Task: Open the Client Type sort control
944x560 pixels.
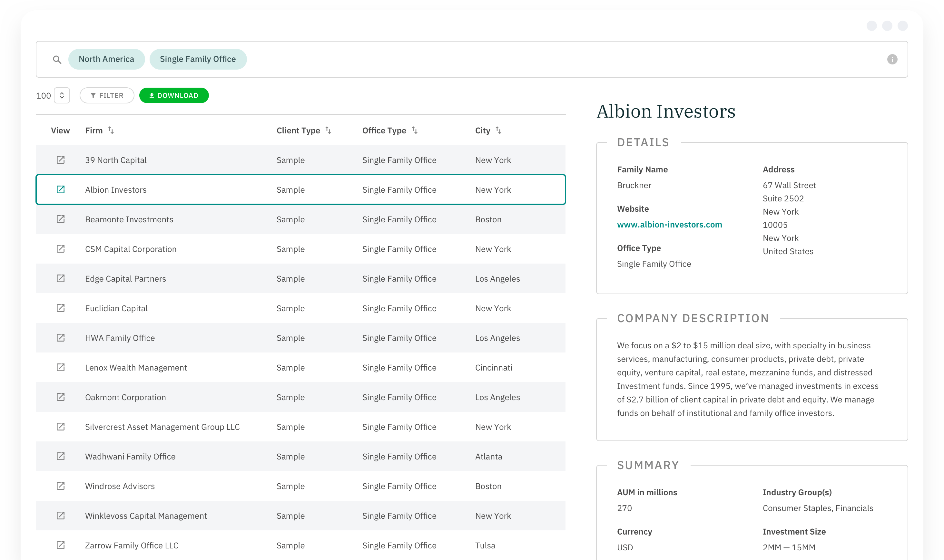Action: pyautogui.click(x=328, y=130)
